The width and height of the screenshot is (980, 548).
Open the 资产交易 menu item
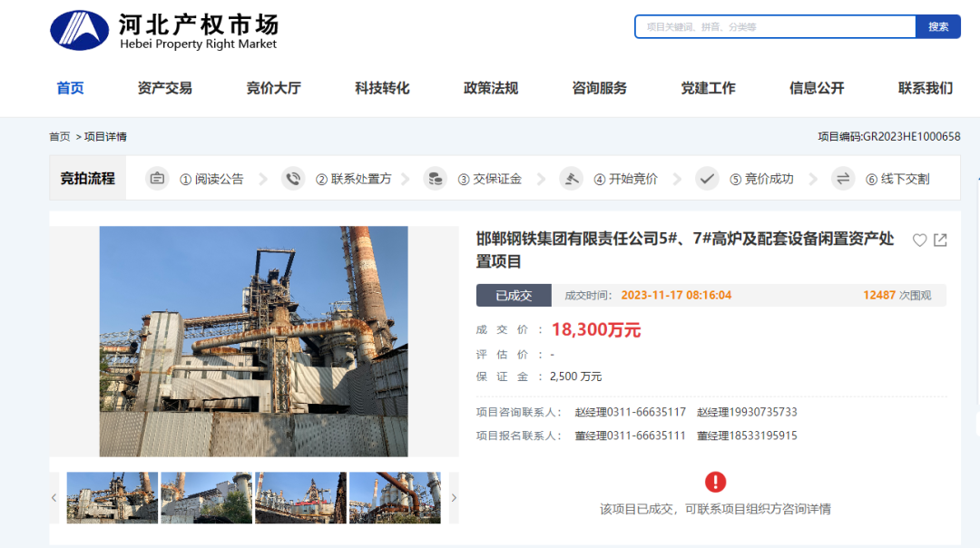pos(165,88)
